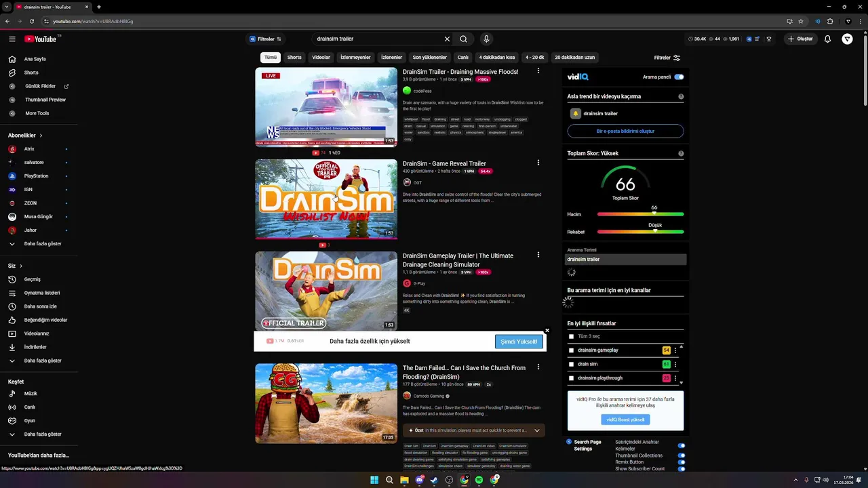The width and height of the screenshot is (868, 488).
Task: Check the drain sim keyword checkbox
Action: click(x=571, y=364)
